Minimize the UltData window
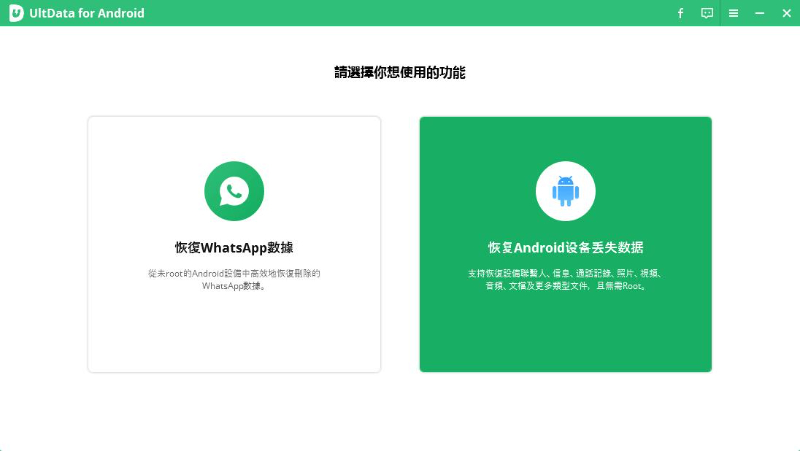 click(x=760, y=13)
